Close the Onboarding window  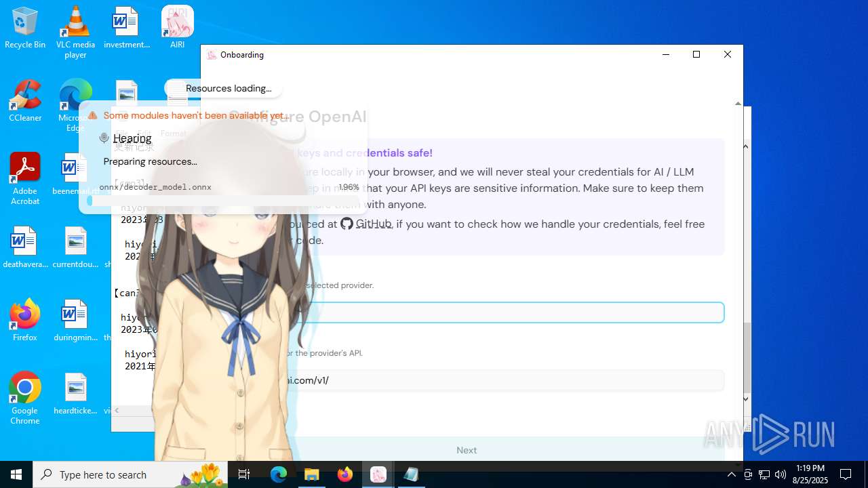tap(728, 54)
